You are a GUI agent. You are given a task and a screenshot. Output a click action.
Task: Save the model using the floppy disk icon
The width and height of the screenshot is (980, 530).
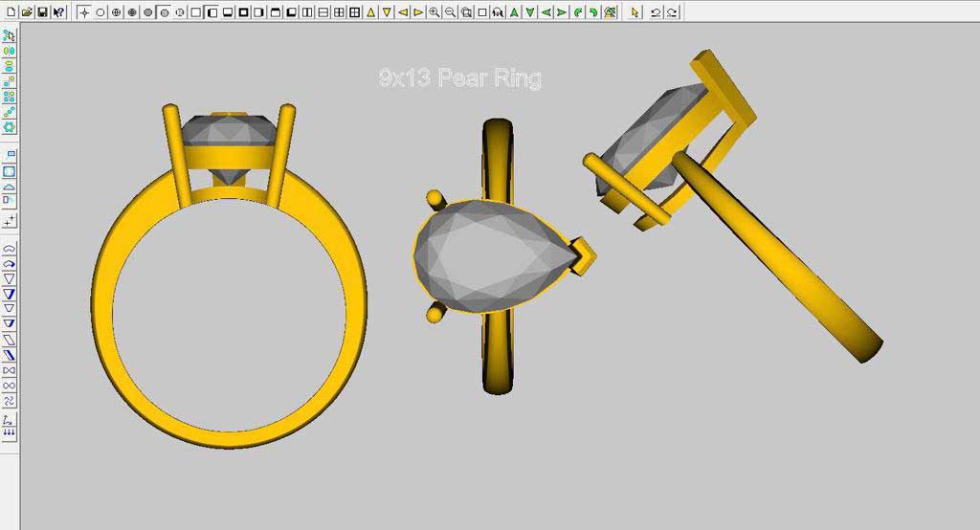42,11
